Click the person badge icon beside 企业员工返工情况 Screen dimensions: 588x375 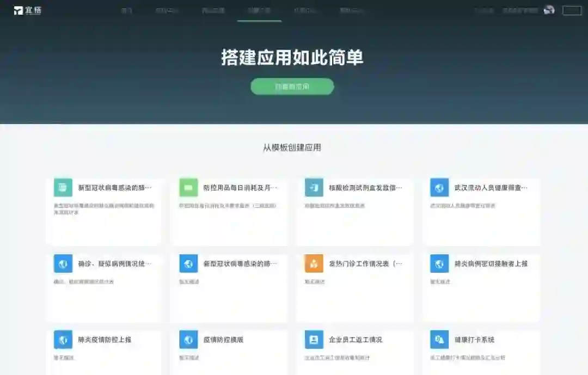point(314,340)
